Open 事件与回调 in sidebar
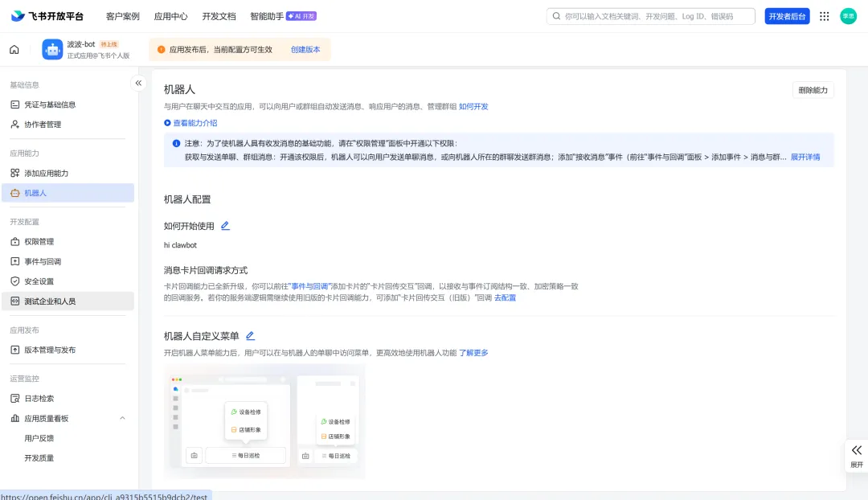 [x=68, y=262]
